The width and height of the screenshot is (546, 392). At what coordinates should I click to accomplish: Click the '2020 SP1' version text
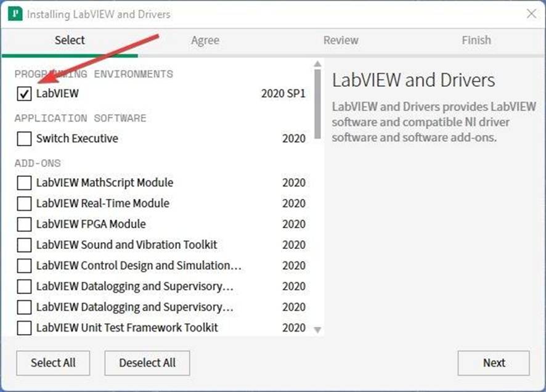point(283,94)
